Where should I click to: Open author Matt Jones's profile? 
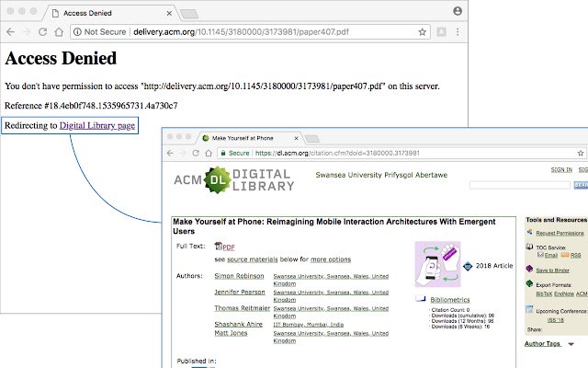point(231,333)
